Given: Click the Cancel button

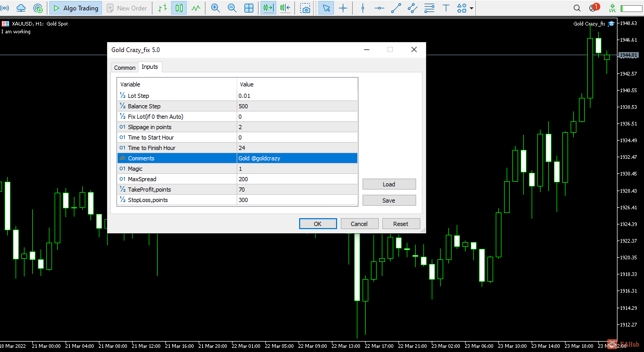Looking at the screenshot, I should click(x=359, y=224).
